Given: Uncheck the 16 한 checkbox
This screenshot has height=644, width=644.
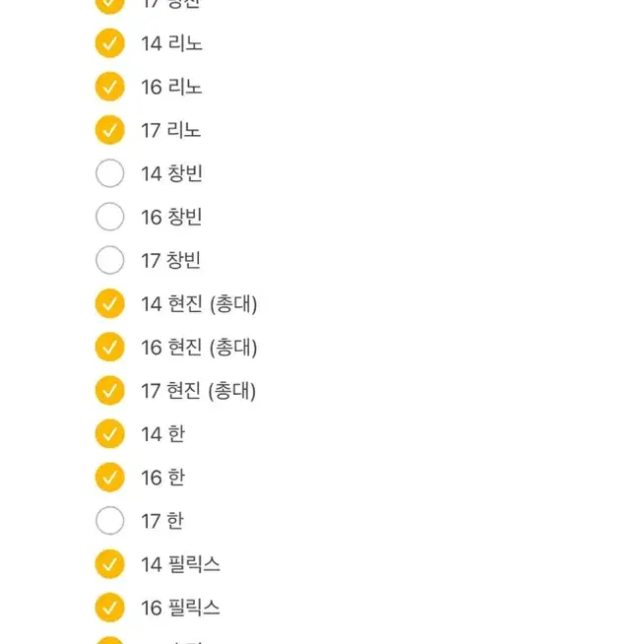Looking at the screenshot, I should point(109,478).
